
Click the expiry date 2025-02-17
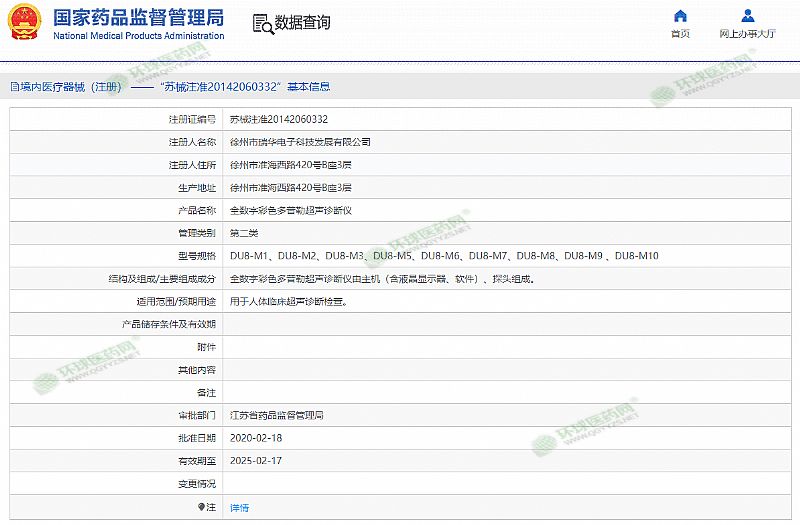click(x=256, y=461)
